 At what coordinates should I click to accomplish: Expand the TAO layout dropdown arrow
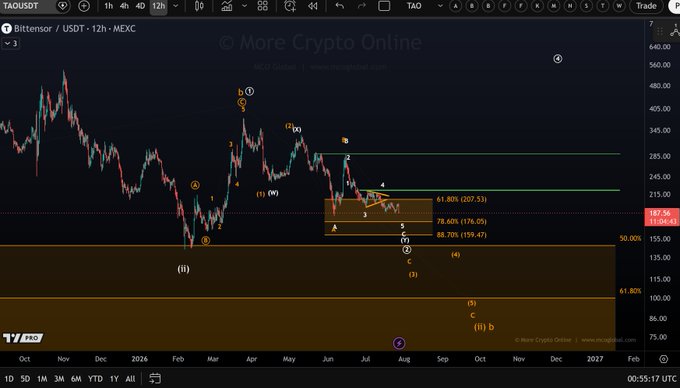(x=440, y=6)
